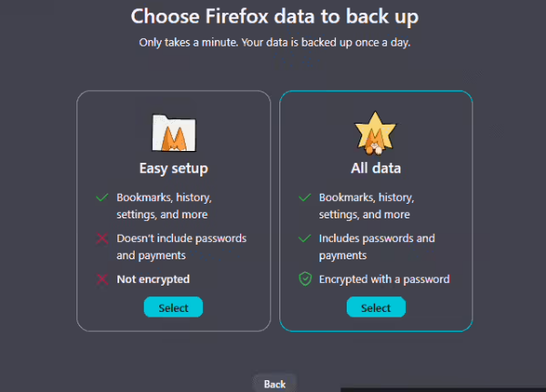Image resolution: width=546 pixels, height=392 pixels.
Task: Click green checkmark beside All data bookmarks
Action: pos(305,197)
